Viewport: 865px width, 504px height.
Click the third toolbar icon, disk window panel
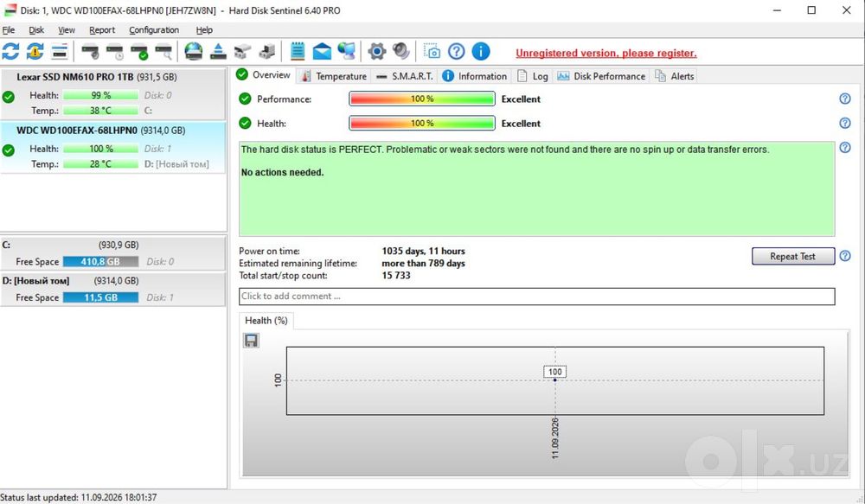(x=59, y=52)
